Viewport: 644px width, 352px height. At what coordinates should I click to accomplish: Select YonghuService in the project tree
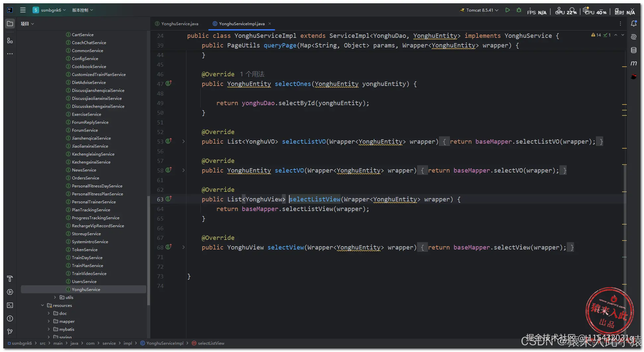84,289
